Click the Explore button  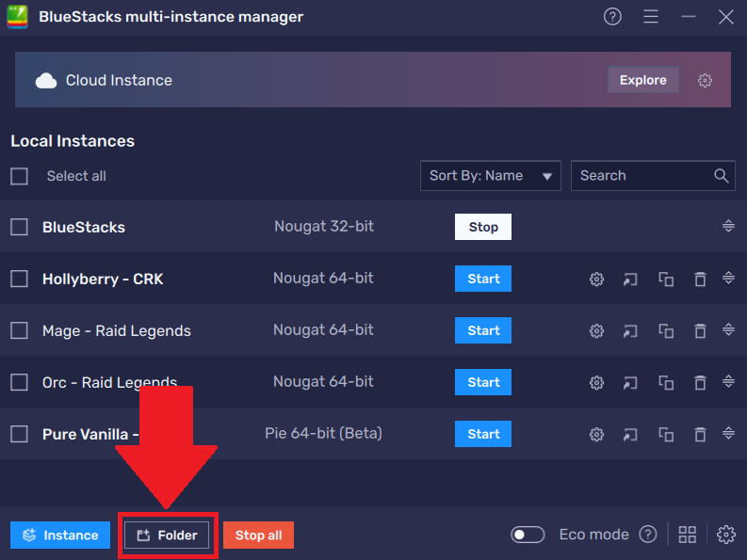click(643, 80)
